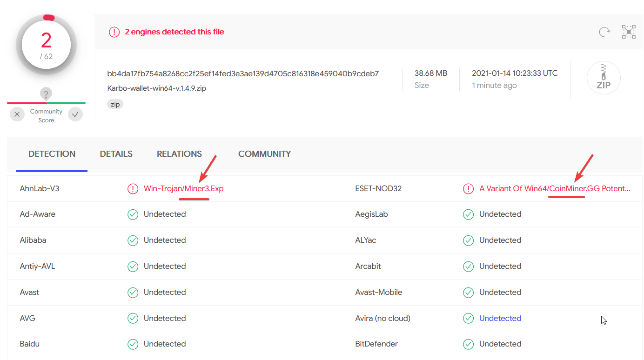
Task: Click the Undetected result for BitDefender
Action: [500, 344]
